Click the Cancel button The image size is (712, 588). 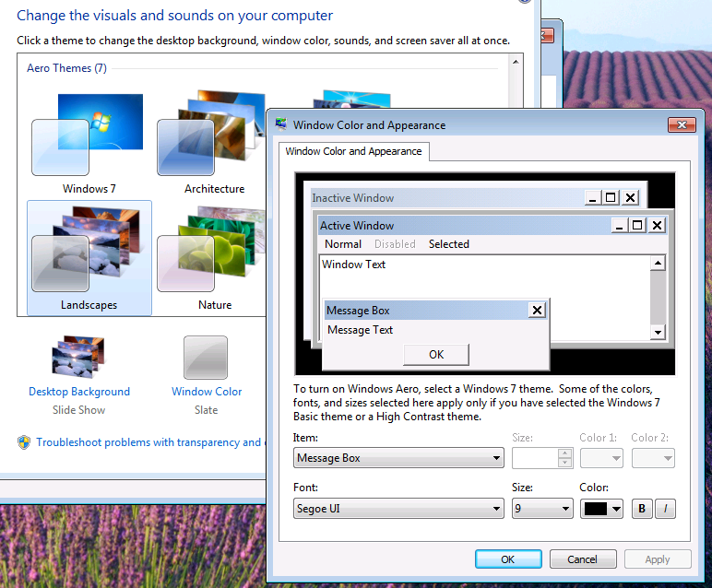point(583,559)
